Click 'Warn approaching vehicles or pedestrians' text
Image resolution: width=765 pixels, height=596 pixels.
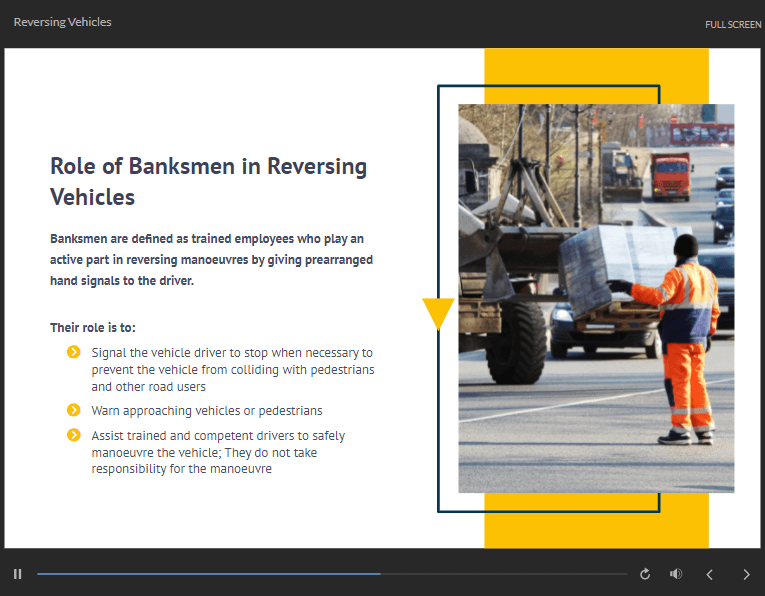(x=207, y=411)
